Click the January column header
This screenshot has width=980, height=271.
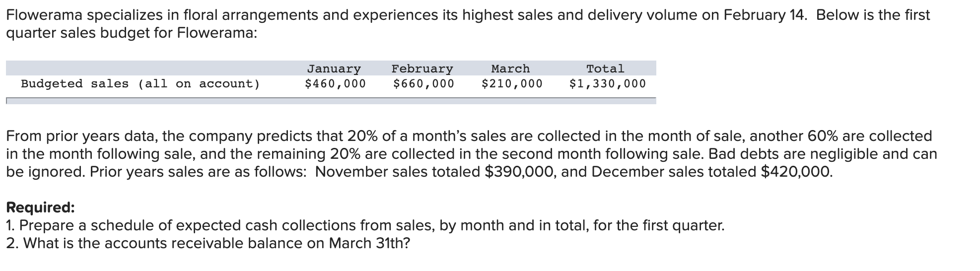click(x=334, y=68)
